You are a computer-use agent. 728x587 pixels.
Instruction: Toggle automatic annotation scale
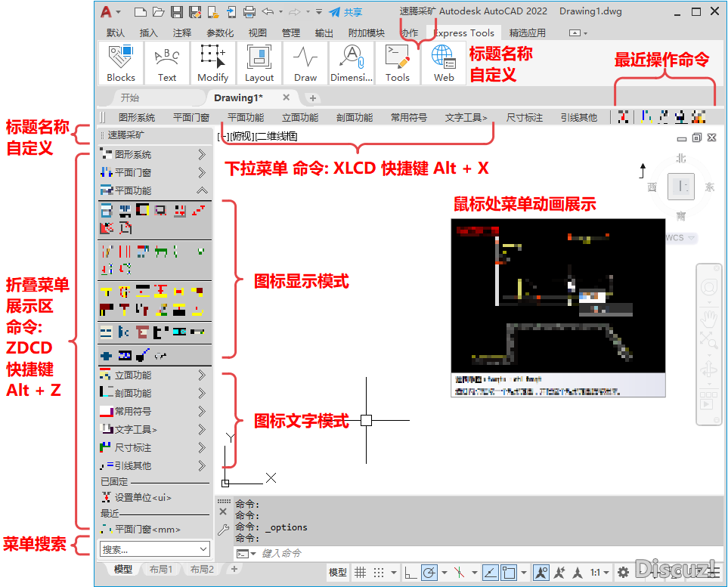coord(559,573)
